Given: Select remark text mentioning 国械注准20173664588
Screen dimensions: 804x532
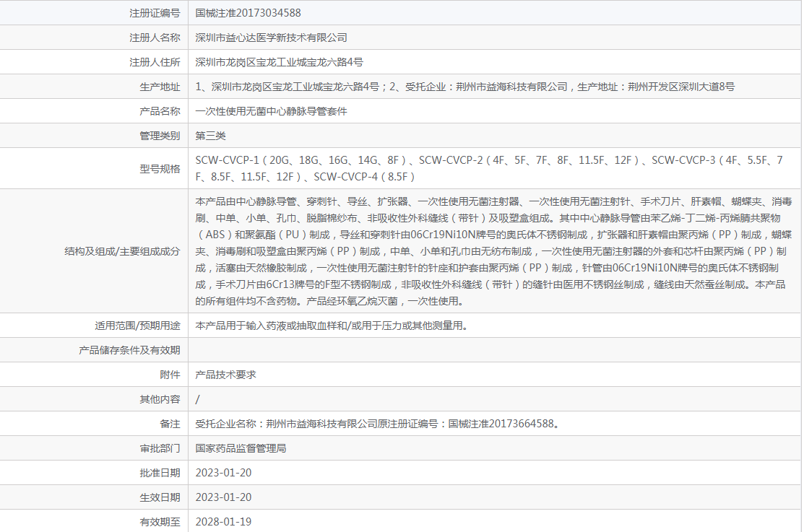Looking at the screenshot, I should click(x=377, y=424).
